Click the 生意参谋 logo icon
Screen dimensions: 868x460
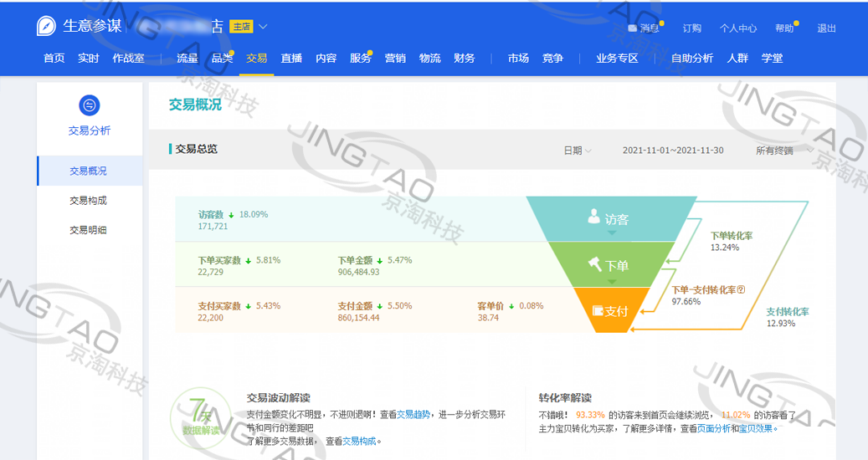47,26
